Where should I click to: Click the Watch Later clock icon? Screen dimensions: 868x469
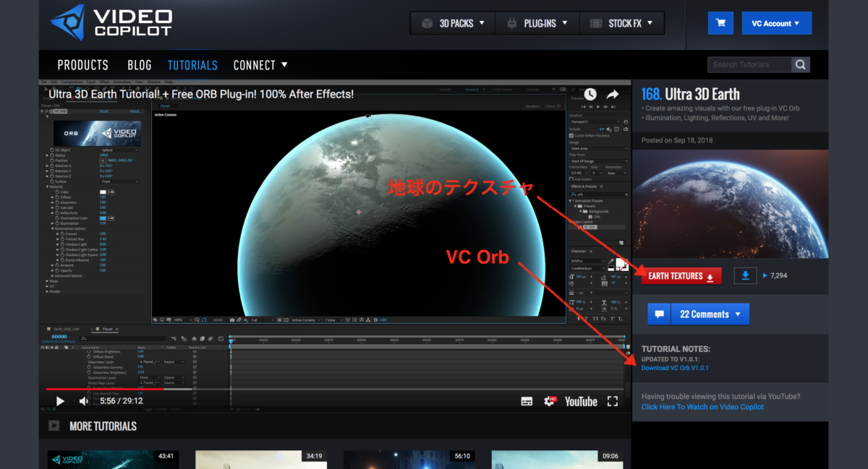tap(590, 94)
